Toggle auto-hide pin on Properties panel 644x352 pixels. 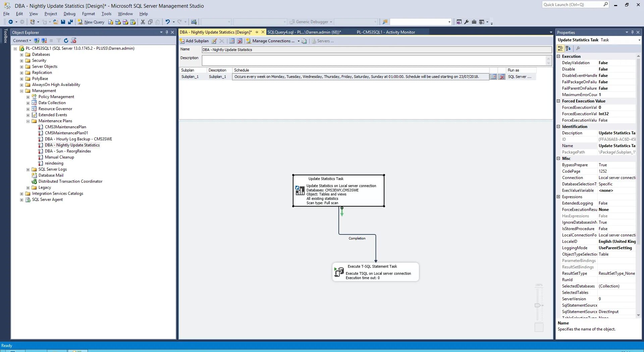633,32
